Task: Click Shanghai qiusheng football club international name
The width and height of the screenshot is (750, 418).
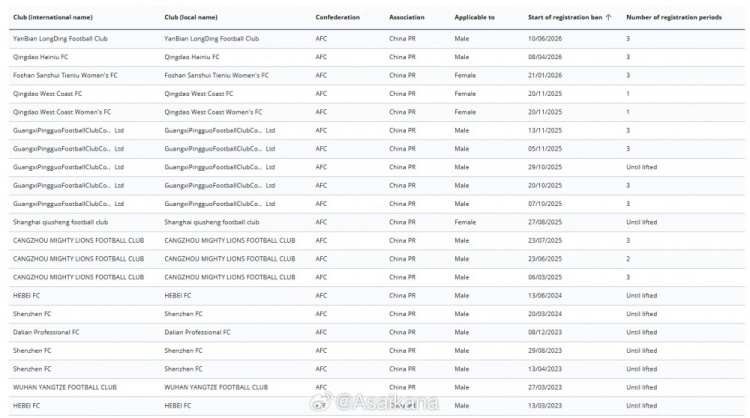Action: [x=60, y=222]
